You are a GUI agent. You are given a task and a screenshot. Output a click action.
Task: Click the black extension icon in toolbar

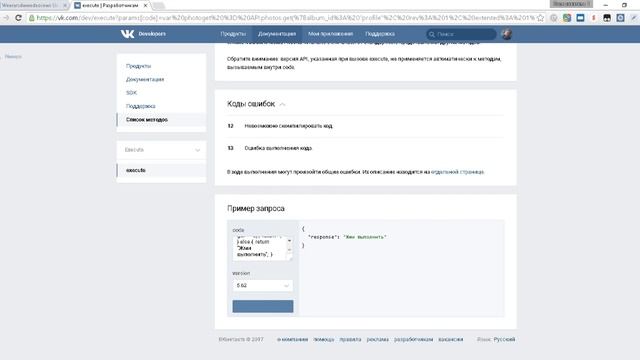tap(607, 18)
